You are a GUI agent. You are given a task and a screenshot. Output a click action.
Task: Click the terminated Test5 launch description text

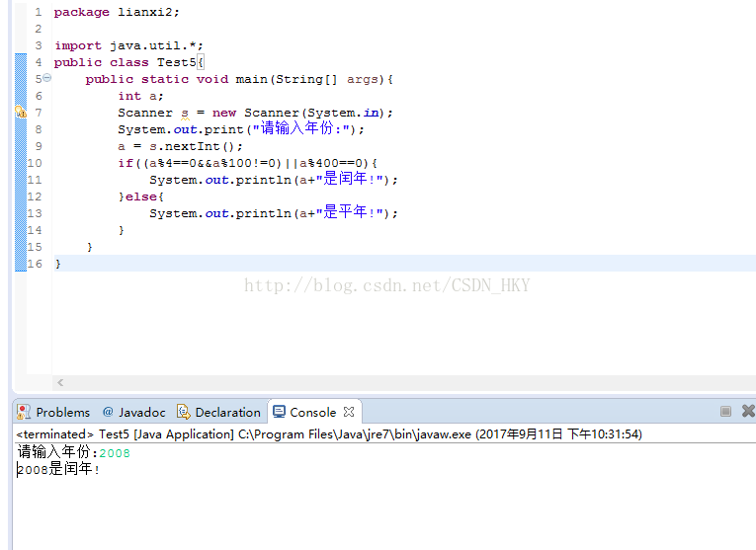tap(329, 434)
